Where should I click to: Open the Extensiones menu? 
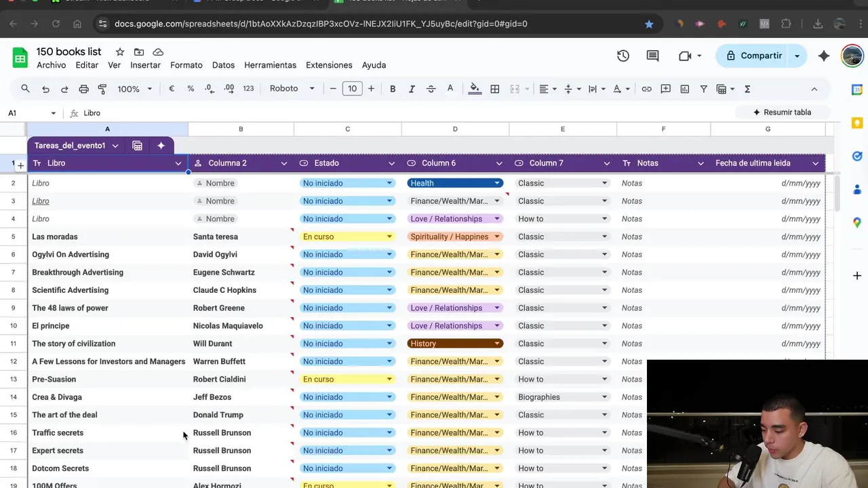[329, 65]
